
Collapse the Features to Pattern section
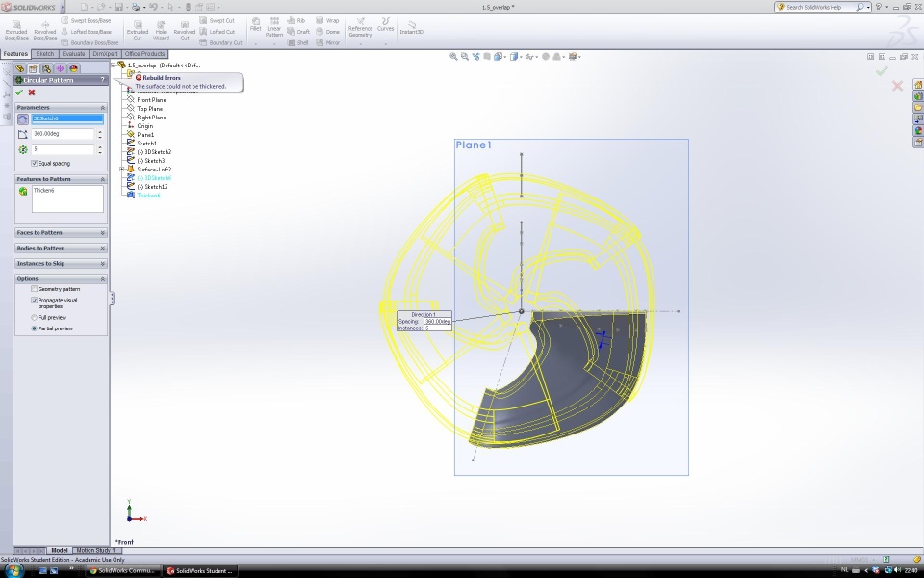click(x=103, y=179)
